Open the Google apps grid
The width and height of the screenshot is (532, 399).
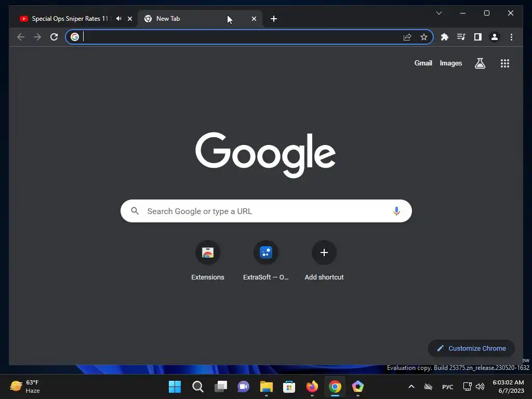[x=504, y=63]
